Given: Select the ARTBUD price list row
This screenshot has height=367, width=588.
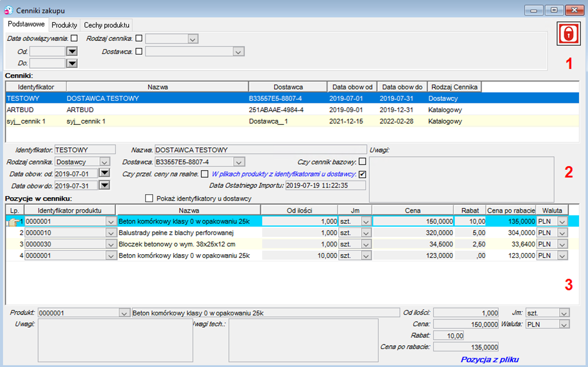Looking at the screenshot, I should coord(292,110).
